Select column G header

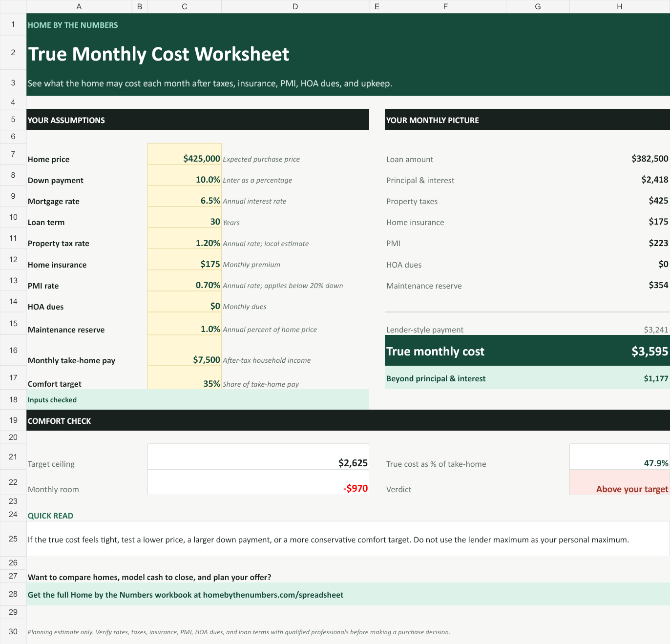[x=538, y=6]
